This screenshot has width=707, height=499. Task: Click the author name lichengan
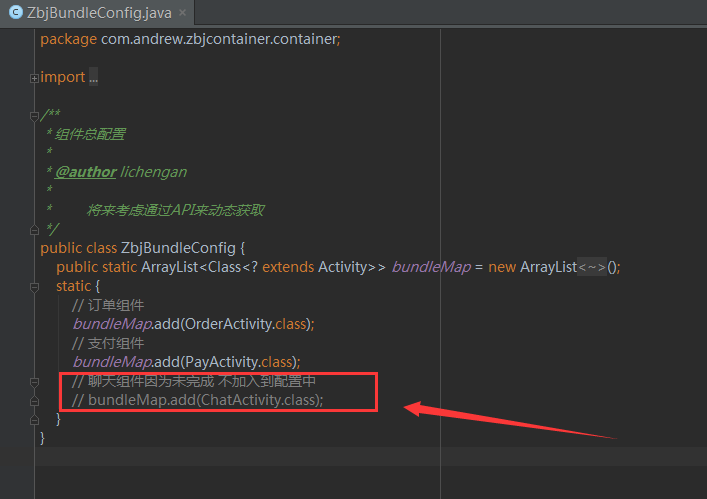[x=154, y=172]
